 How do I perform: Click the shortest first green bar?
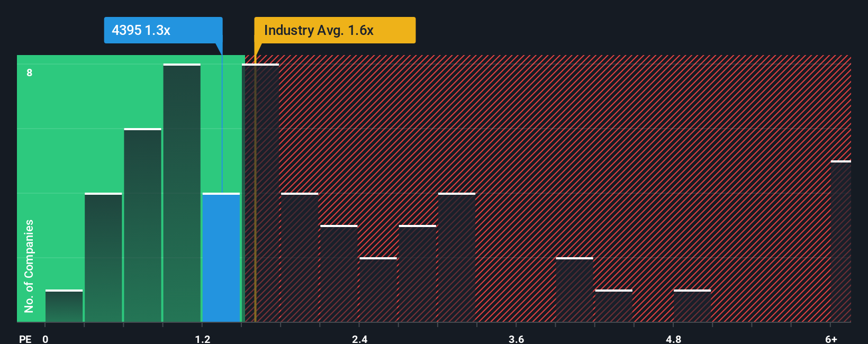pyautogui.click(x=64, y=306)
